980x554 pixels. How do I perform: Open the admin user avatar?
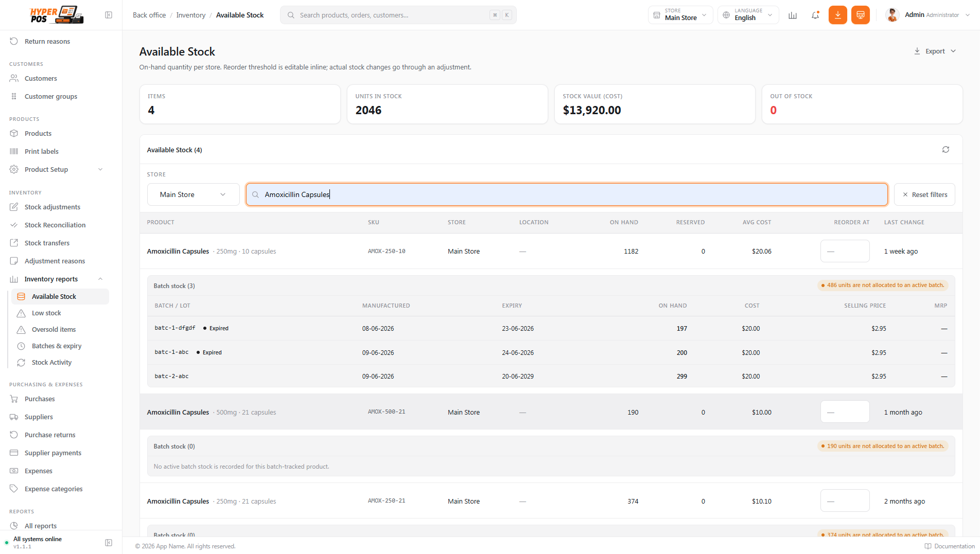pyautogui.click(x=892, y=15)
